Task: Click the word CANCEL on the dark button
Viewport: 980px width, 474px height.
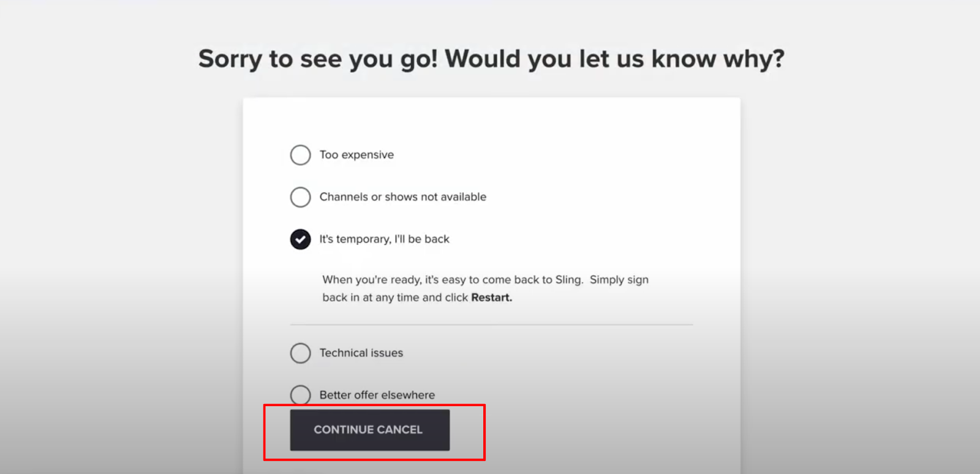Action: tap(400, 430)
